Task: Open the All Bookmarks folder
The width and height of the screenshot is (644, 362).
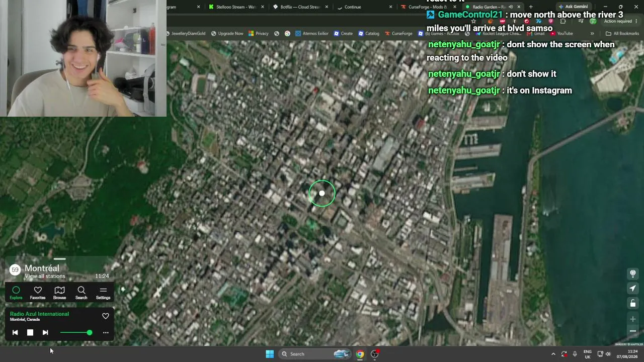Action: [x=622, y=34]
